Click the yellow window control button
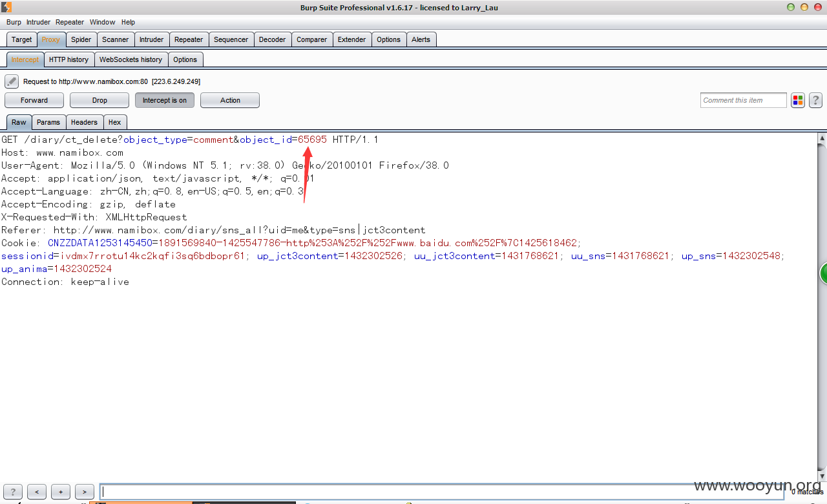This screenshot has height=504, width=827. point(804,7)
